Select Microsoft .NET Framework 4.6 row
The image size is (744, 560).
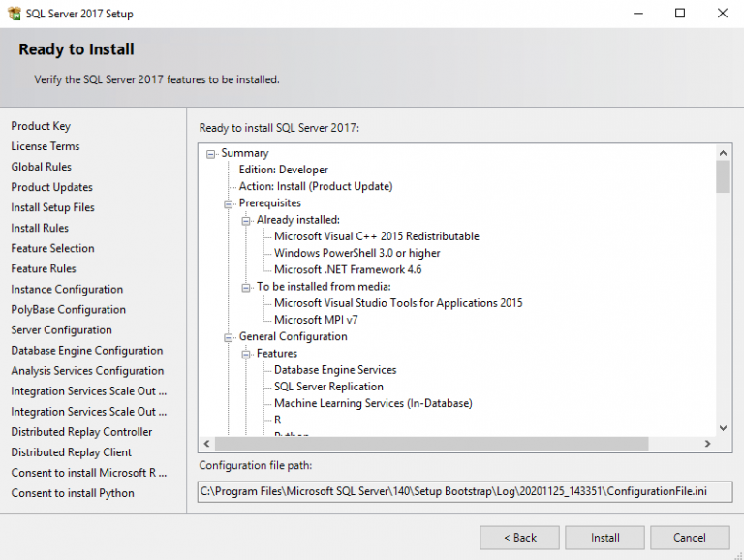click(348, 270)
